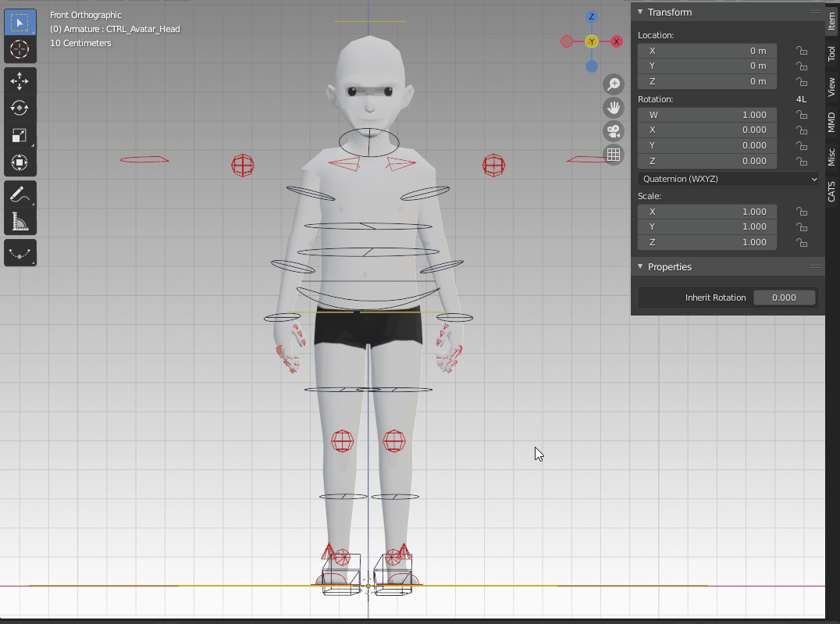
Task: Click the red X axis gizmo handle
Action: (617, 41)
